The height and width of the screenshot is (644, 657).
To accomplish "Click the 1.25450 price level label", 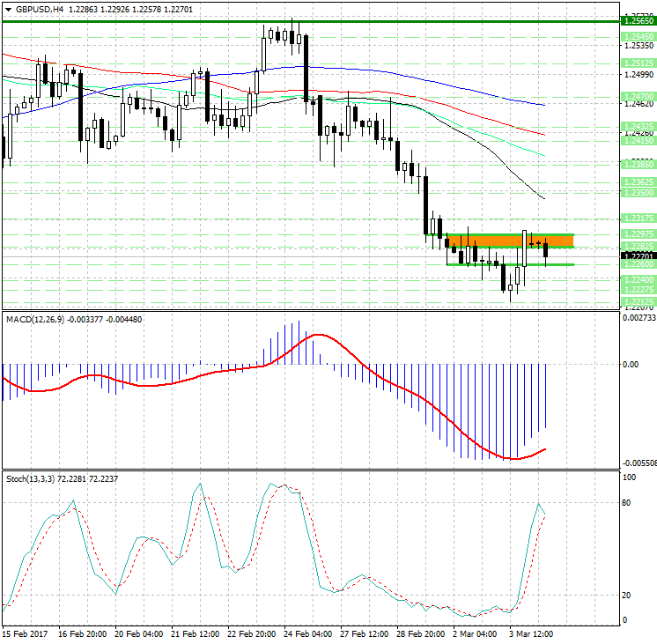I will click(x=639, y=37).
